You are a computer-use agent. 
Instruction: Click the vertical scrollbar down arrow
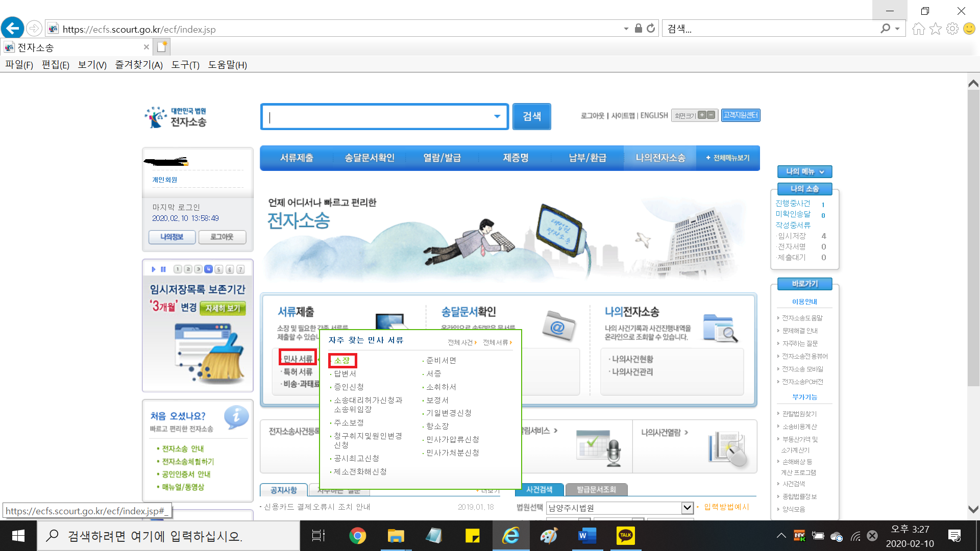[x=973, y=509]
